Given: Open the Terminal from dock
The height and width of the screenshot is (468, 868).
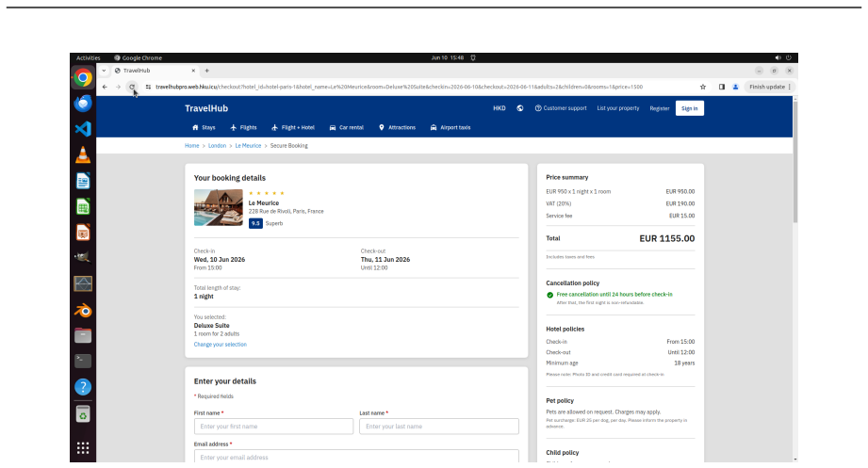Looking at the screenshot, I should 83,361.
